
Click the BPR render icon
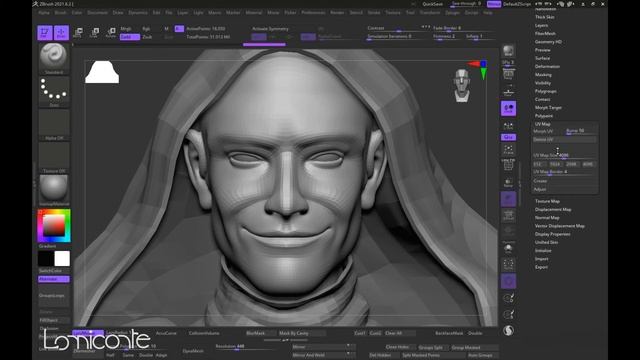[x=509, y=51]
